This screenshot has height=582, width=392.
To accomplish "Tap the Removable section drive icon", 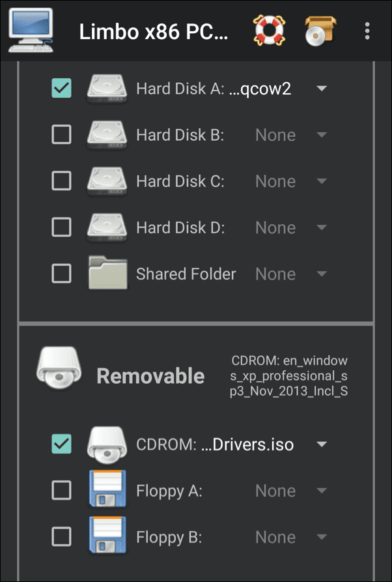I will [59, 373].
